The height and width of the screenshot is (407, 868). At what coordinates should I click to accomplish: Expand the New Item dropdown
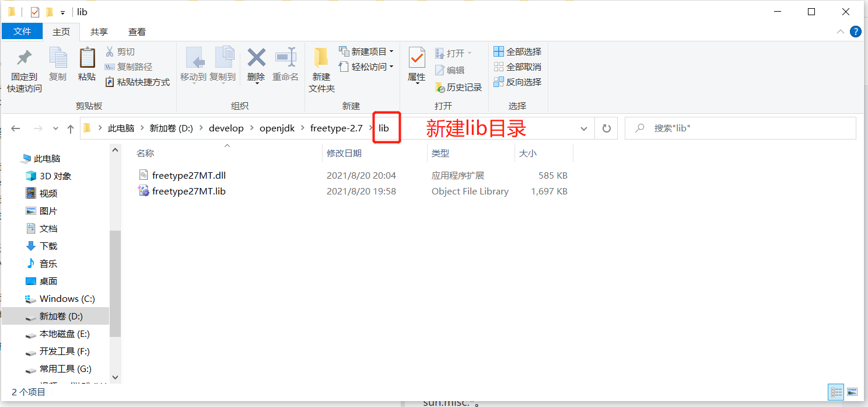(x=391, y=51)
